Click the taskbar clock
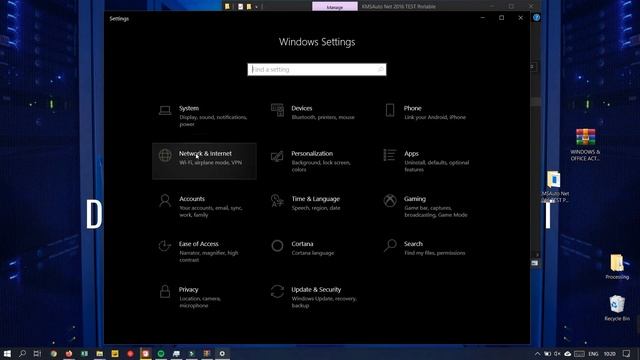This screenshot has width=640, height=360. [x=609, y=354]
